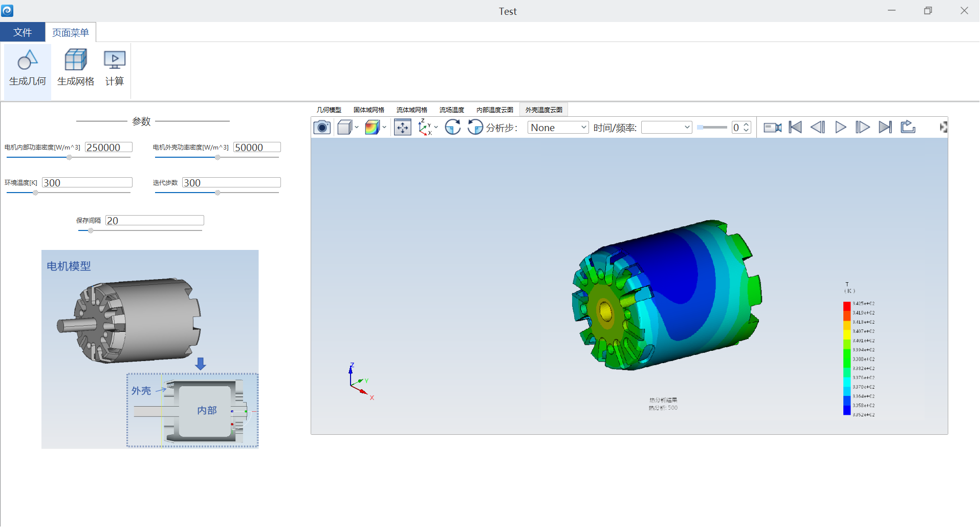The width and height of the screenshot is (980, 527).
Task: Select the 外壳温度云图 tab
Action: pyautogui.click(x=544, y=110)
